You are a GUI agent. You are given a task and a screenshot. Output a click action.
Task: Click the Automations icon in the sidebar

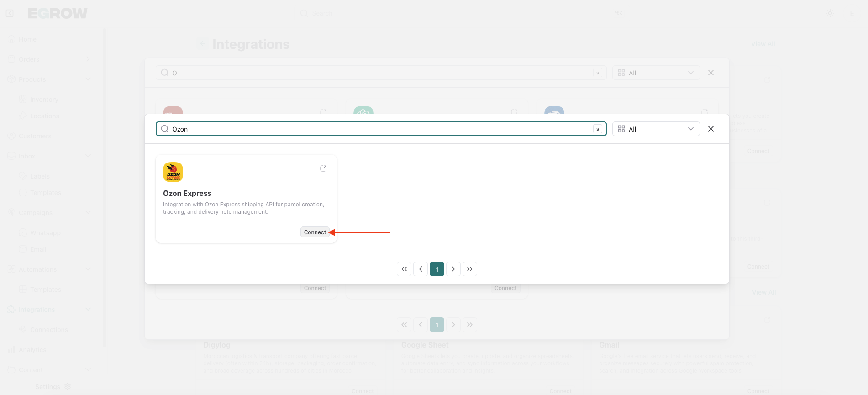click(12, 269)
